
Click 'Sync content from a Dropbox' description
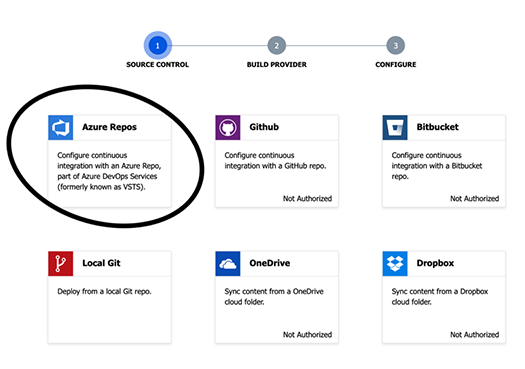pyautogui.click(x=440, y=297)
